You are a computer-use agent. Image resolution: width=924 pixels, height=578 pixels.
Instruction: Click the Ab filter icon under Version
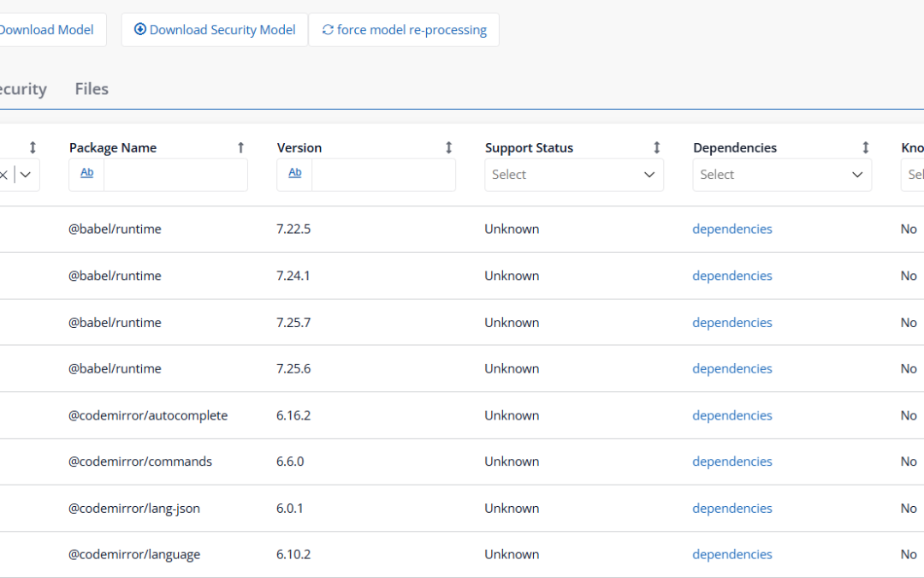tap(294, 174)
